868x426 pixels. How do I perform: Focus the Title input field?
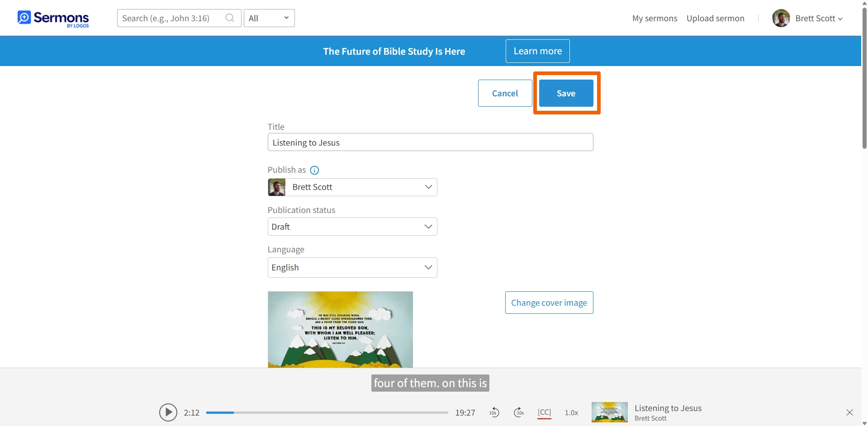tap(430, 142)
